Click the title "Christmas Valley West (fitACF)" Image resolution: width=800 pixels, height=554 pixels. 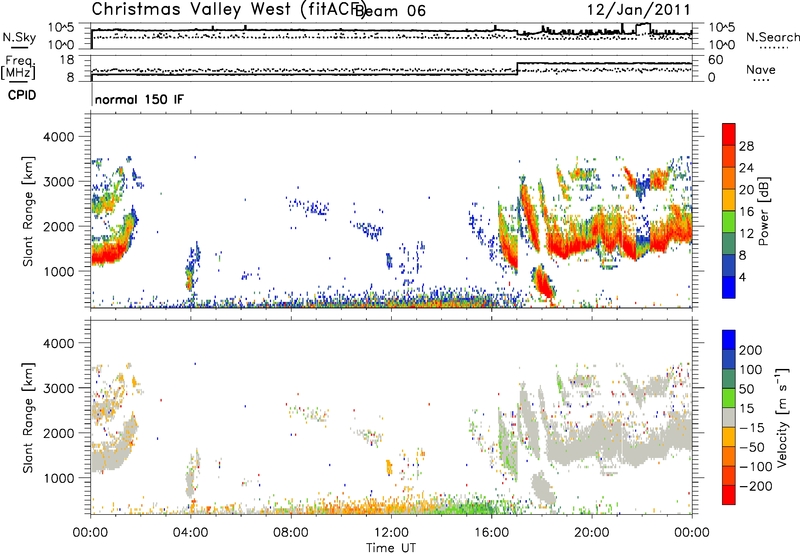click(x=229, y=9)
